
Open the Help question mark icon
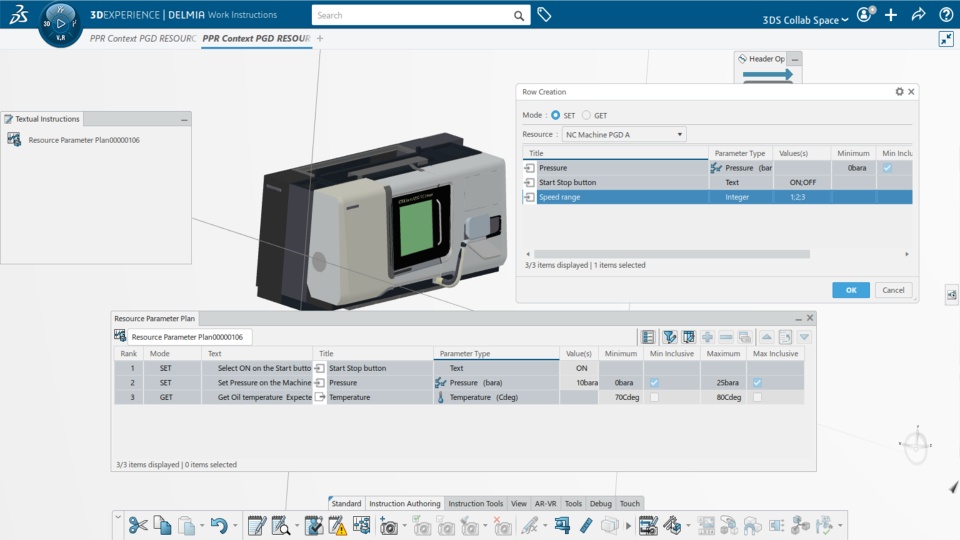946,15
